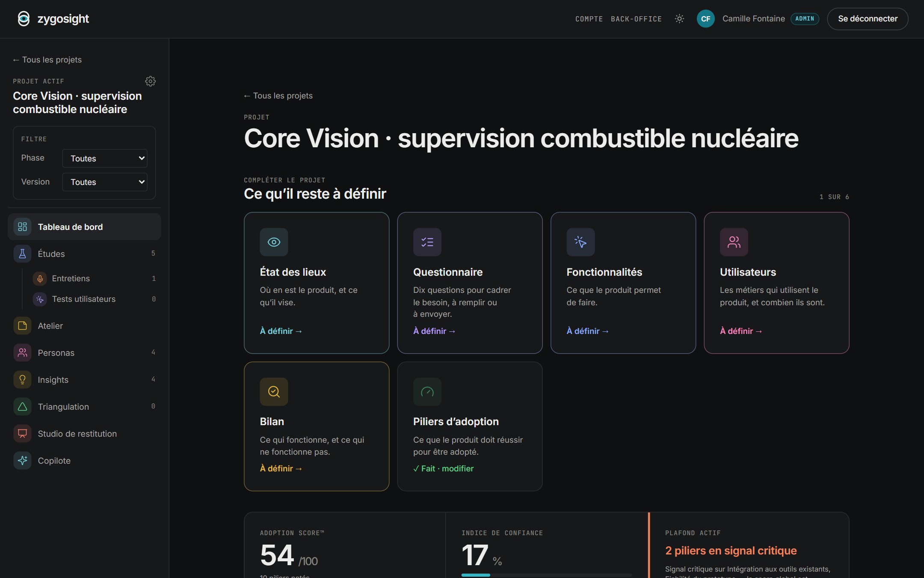Select Tableau de bord in sidebar
Screen dimensions: 924x578
tap(84, 227)
